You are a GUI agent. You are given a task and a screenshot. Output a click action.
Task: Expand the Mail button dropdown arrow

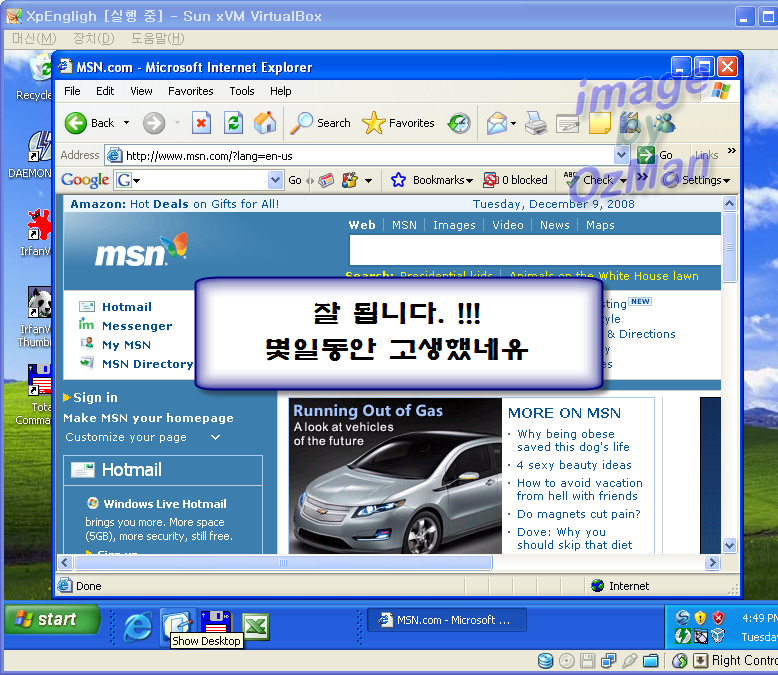[x=514, y=123]
